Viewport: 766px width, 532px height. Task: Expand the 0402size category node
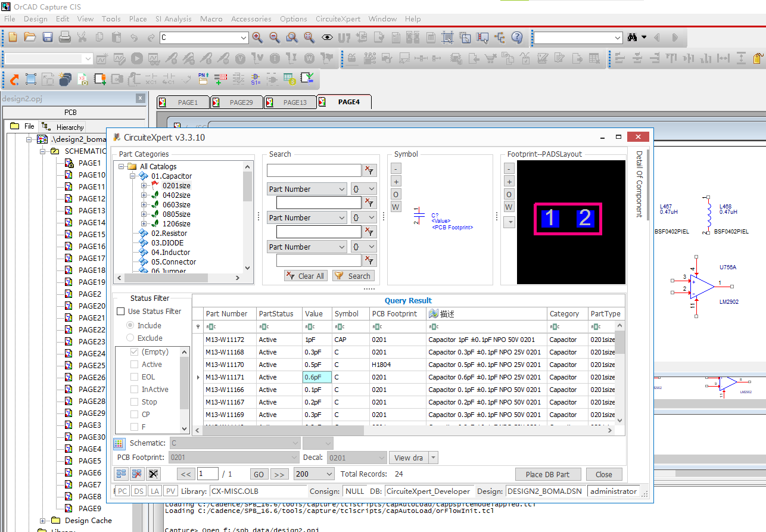(x=144, y=195)
